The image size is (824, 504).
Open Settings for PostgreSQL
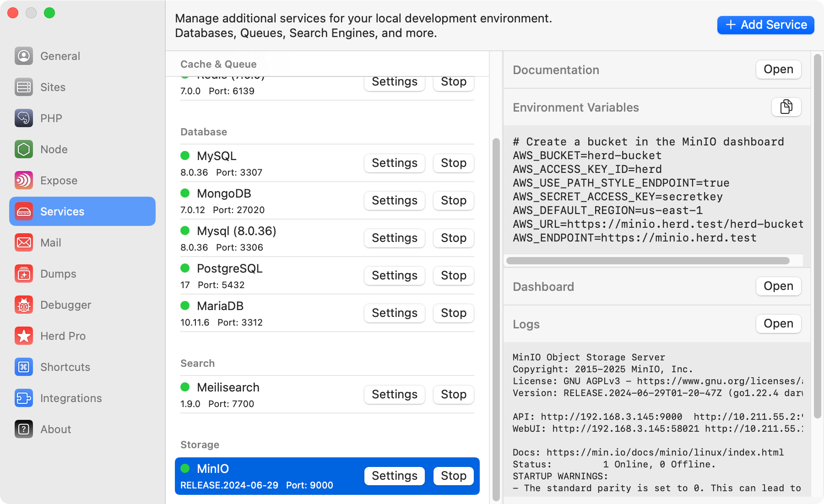394,275
